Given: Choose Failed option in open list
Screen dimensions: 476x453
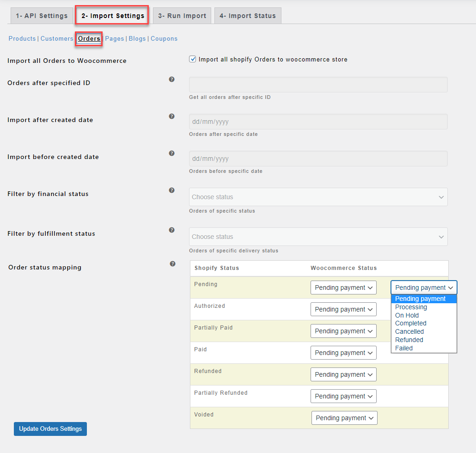Looking at the screenshot, I should coord(424,348).
